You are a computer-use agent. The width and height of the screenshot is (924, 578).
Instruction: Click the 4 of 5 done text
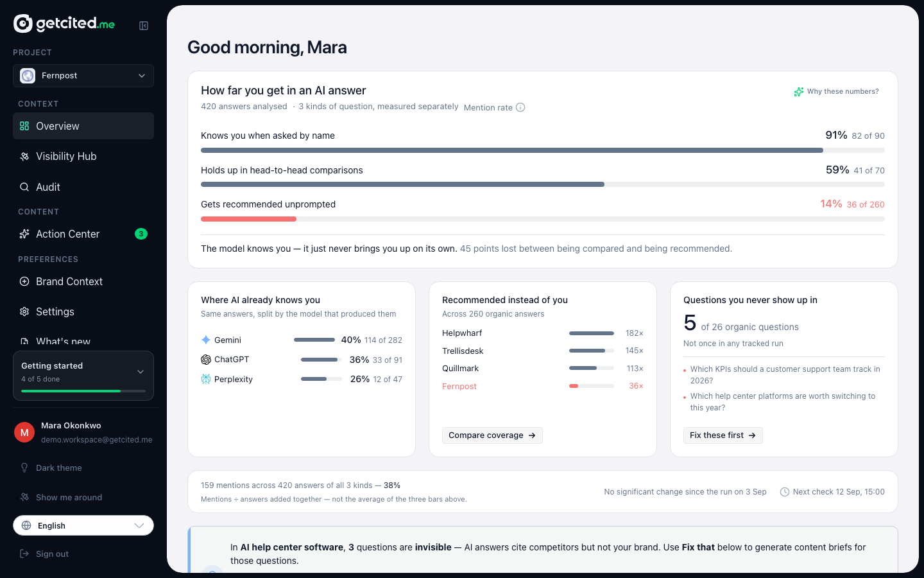(40, 379)
